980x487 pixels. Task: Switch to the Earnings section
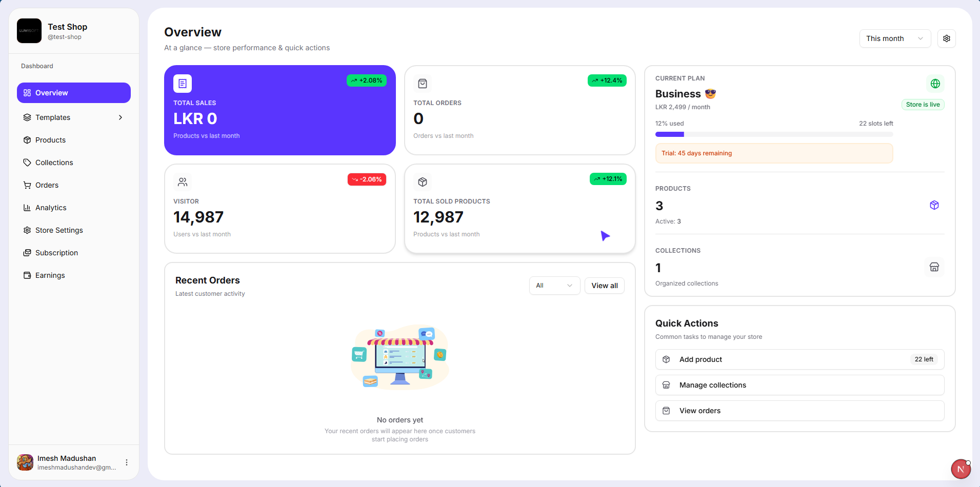coord(50,275)
